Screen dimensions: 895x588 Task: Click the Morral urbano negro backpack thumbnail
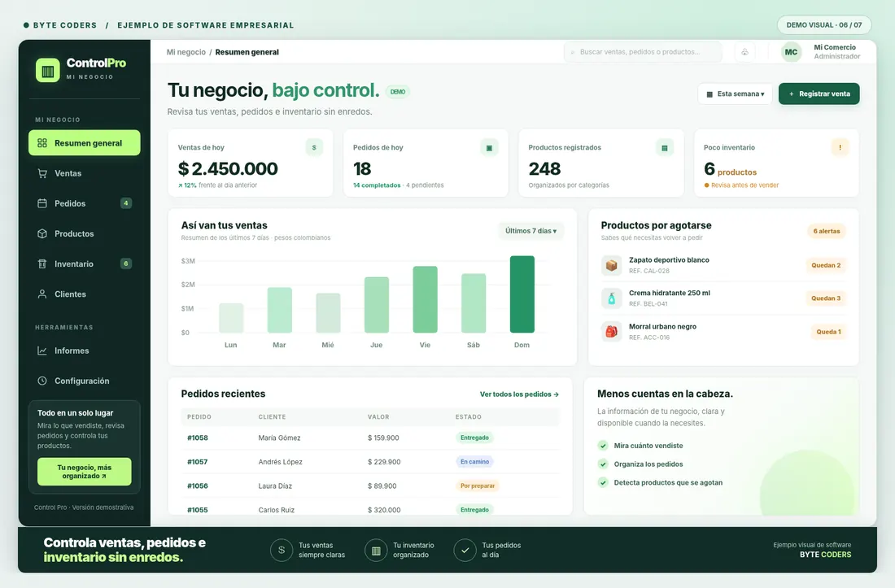(x=611, y=331)
